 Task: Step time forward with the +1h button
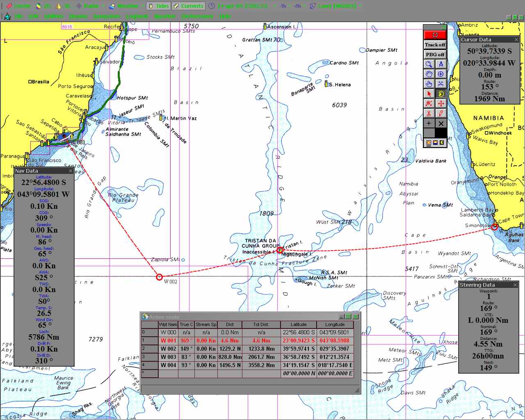coord(297,6)
